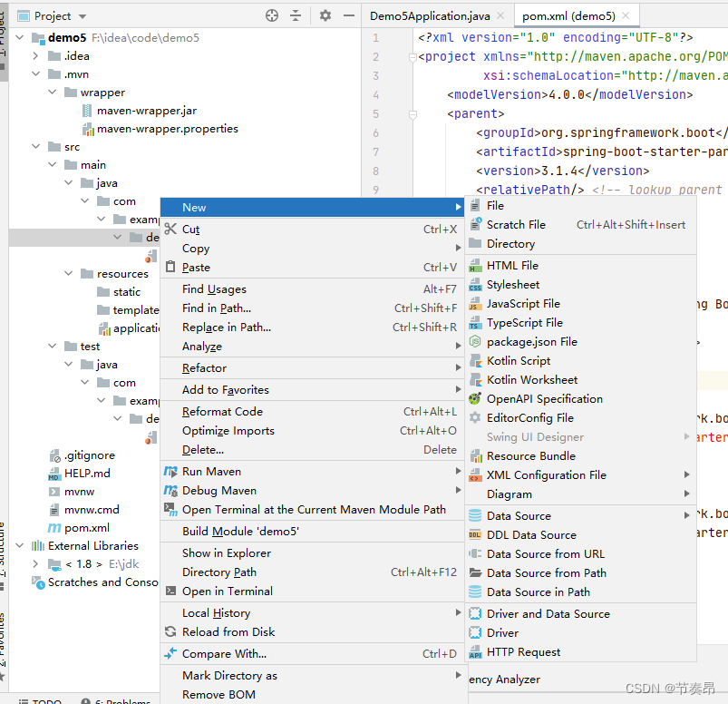The image size is (728, 704).
Task: Click the JavaScript File icon
Action: coord(475,303)
